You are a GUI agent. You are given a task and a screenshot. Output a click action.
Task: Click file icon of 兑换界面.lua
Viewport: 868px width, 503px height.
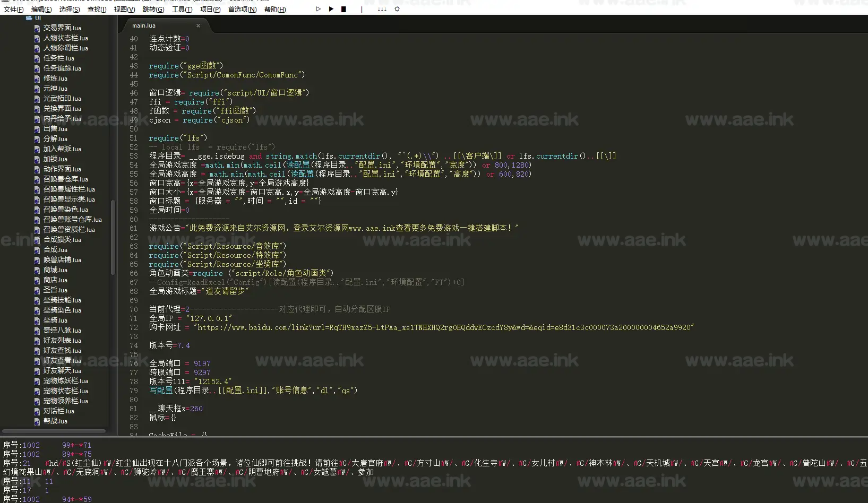coord(37,109)
